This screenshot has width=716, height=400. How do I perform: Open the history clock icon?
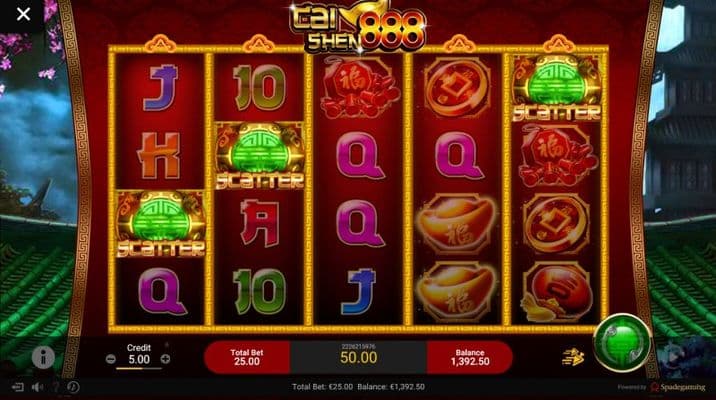point(73,387)
